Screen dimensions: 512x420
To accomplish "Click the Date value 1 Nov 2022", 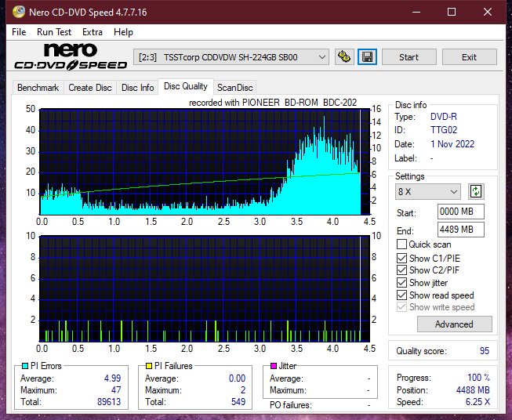I will (452, 144).
